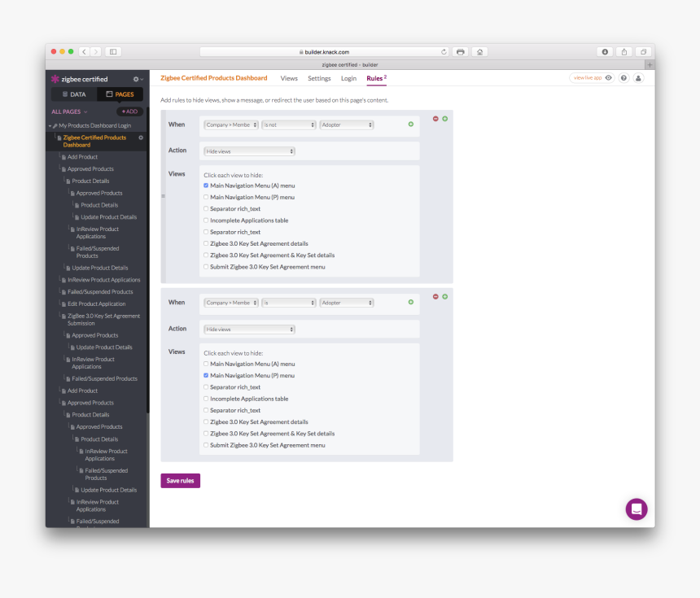Click the first rule's drag handle
This screenshot has height=598, width=700.
[x=164, y=196]
